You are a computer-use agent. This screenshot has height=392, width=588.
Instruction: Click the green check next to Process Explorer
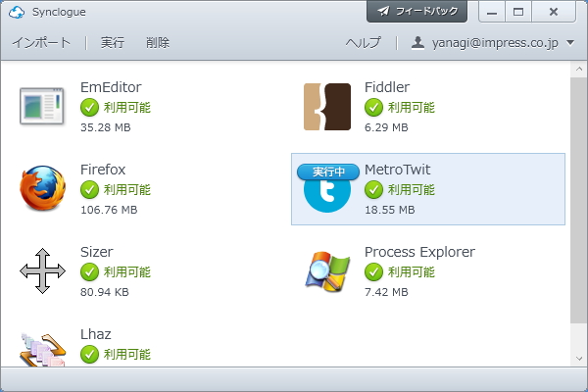point(374,272)
